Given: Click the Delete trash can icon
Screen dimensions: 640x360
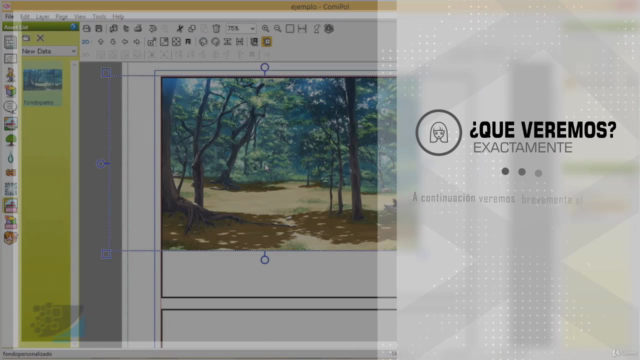Looking at the screenshot, I should coord(216,29).
